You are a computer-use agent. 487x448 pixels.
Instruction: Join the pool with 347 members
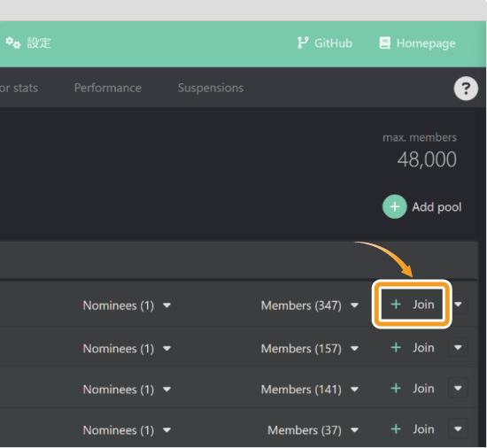[412, 305]
